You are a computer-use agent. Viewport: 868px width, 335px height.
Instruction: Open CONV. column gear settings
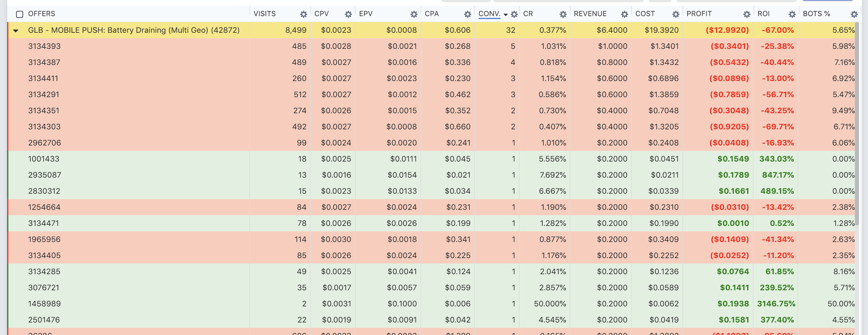tap(514, 14)
